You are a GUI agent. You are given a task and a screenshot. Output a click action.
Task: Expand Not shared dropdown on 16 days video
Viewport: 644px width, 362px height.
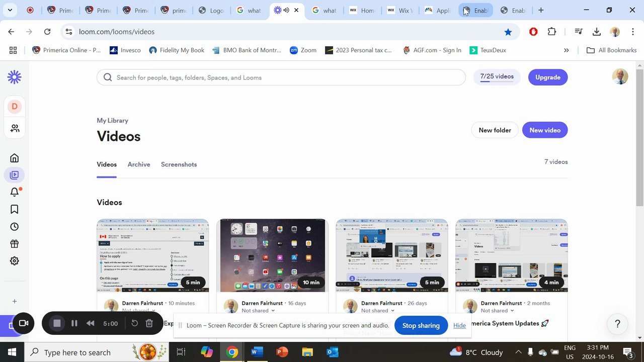(259, 311)
